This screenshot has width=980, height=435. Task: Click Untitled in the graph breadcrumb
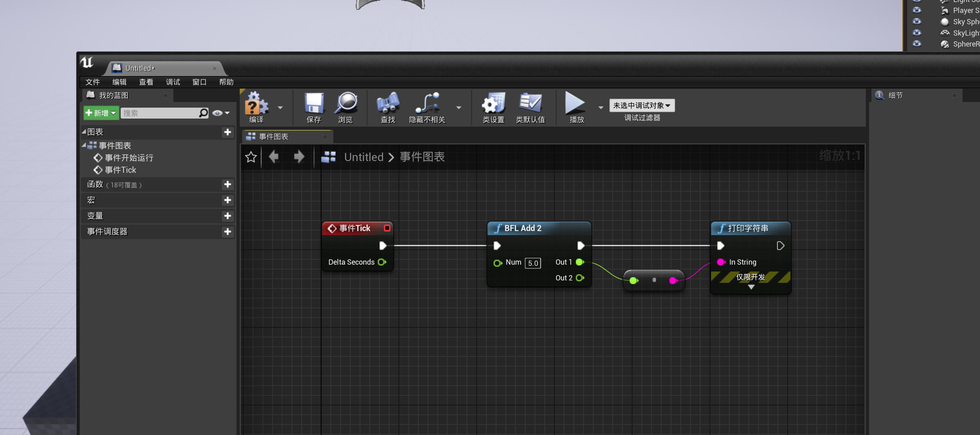click(364, 157)
